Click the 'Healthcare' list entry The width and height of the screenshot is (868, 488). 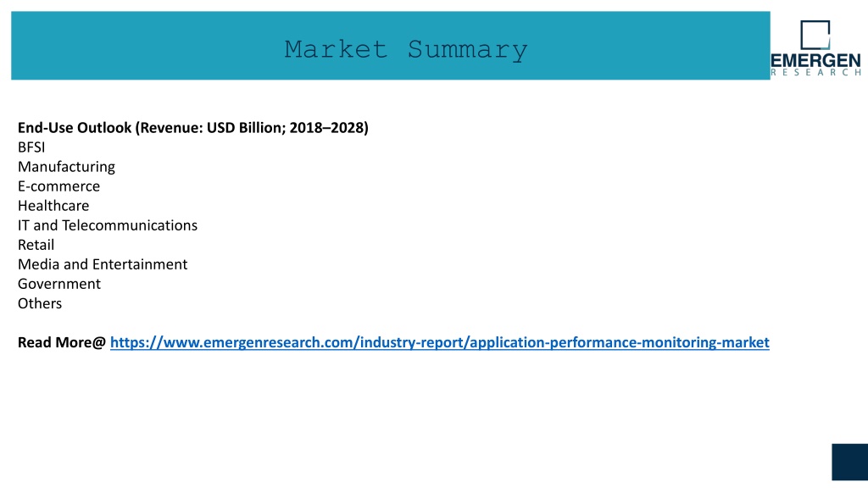(x=53, y=206)
